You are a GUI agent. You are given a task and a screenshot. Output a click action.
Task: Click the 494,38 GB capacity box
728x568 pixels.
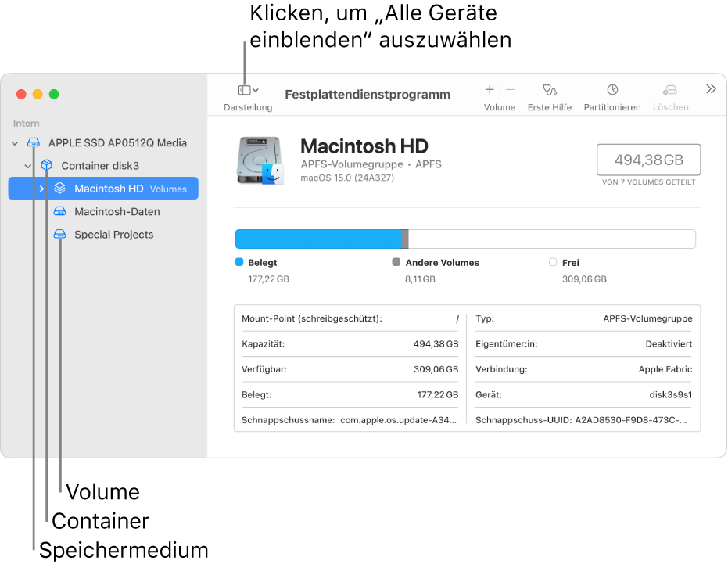click(x=648, y=160)
